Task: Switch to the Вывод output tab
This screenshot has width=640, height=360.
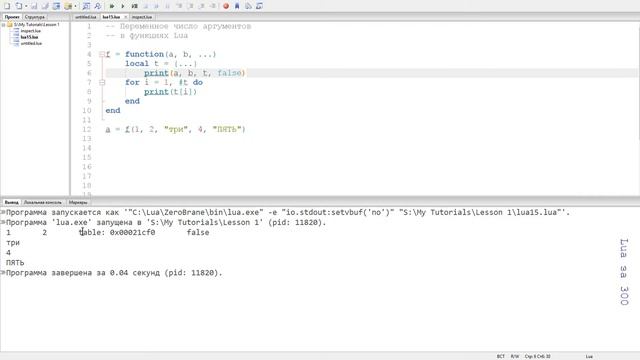Action: pos(11,202)
